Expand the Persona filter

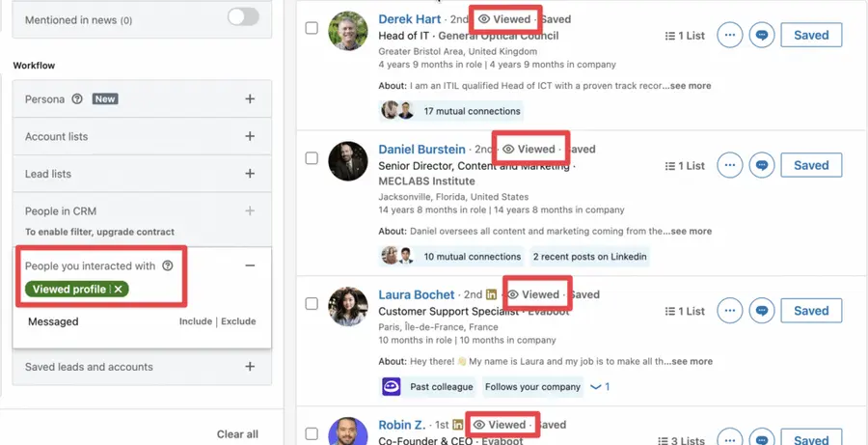(x=250, y=98)
